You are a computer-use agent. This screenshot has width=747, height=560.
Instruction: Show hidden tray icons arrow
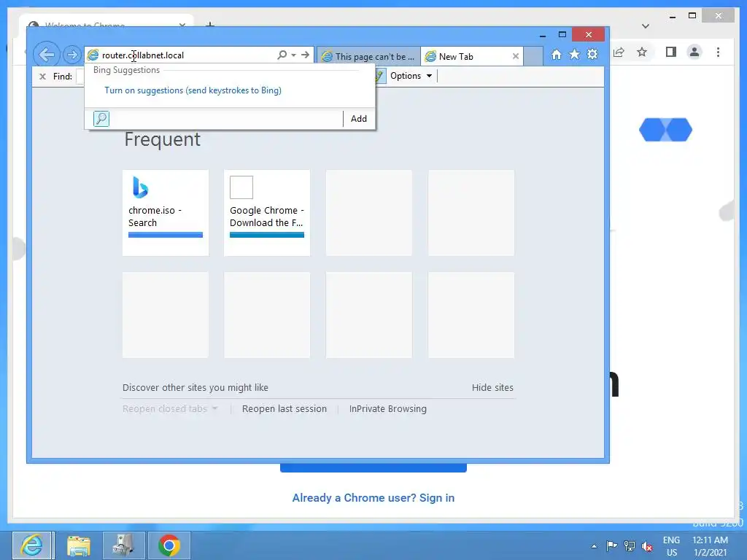(x=594, y=545)
